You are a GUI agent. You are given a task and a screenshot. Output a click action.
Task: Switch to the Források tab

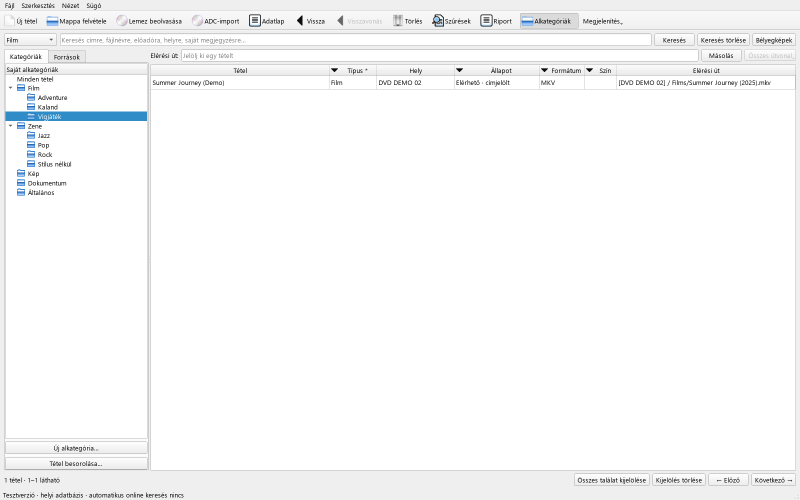point(67,57)
